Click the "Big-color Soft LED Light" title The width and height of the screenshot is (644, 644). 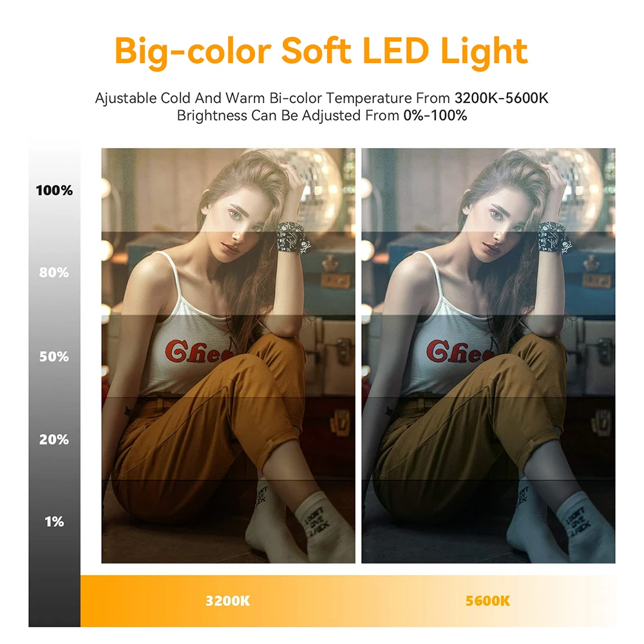[x=321, y=50]
